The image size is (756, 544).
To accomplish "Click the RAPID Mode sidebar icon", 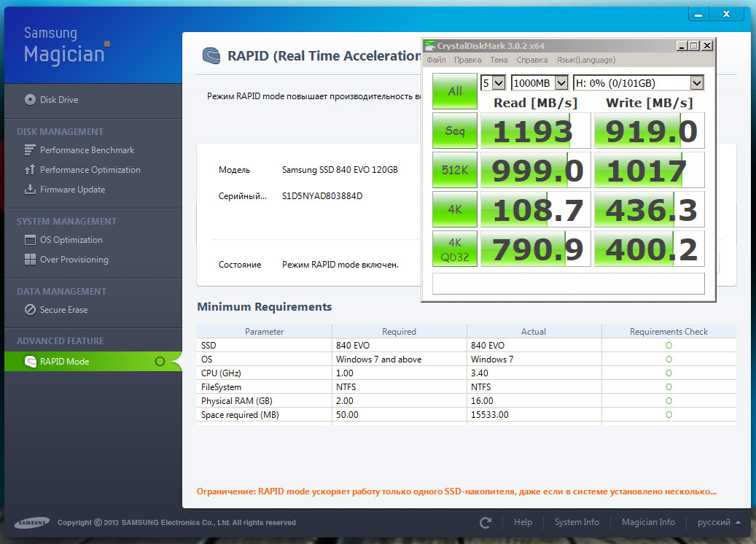I will [x=31, y=361].
